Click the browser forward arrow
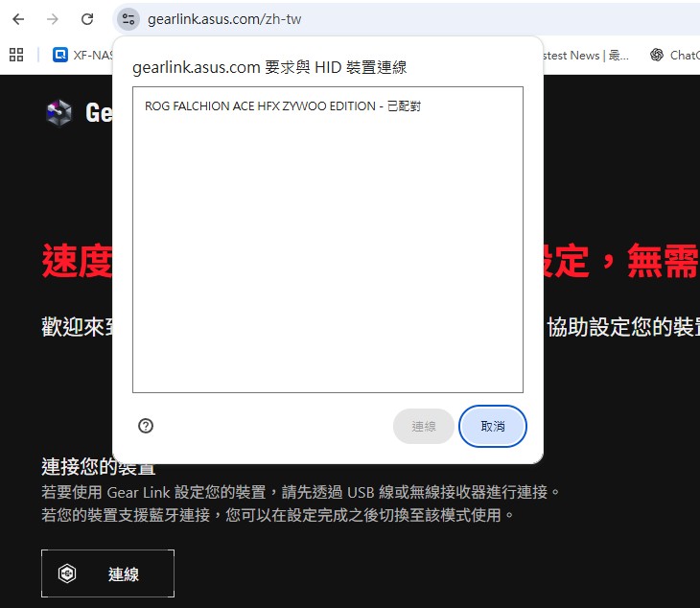Viewport: 700px width, 608px height. click(x=53, y=19)
